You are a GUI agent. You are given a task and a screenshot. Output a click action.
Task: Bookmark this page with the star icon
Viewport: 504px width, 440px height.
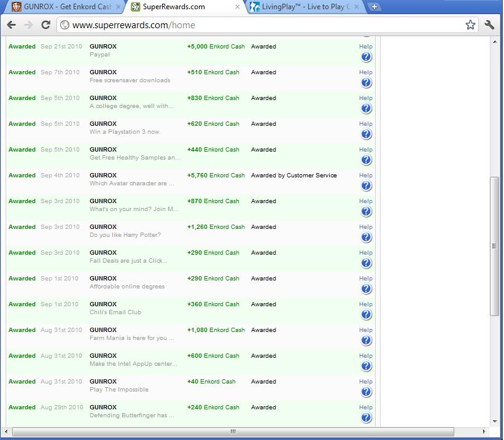click(x=470, y=25)
